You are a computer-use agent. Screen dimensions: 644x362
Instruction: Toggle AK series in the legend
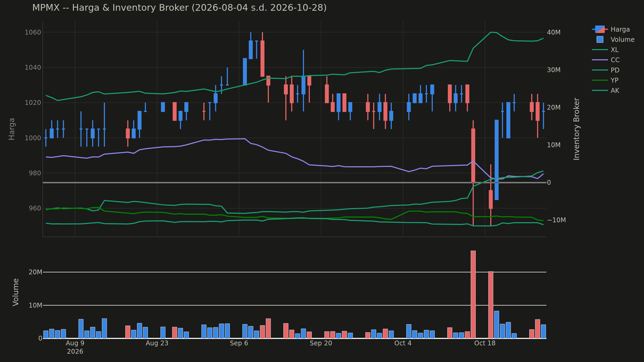coord(606,90)
